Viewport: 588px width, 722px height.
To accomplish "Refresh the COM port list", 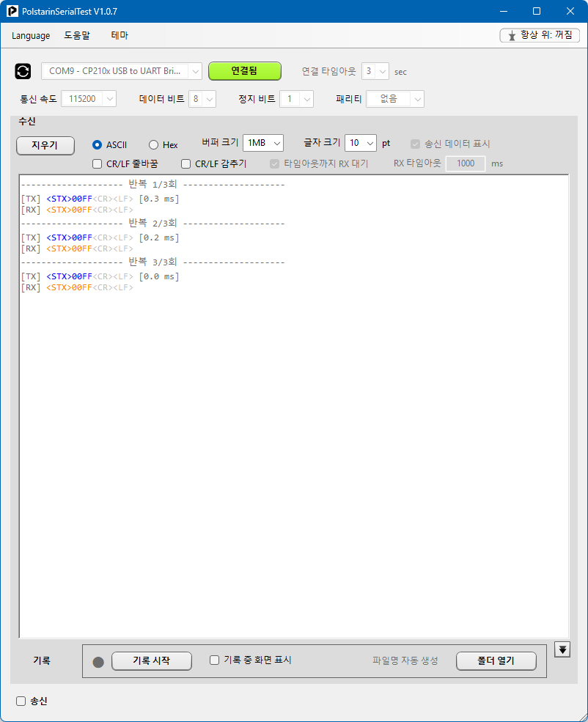I will click(23, 71).
